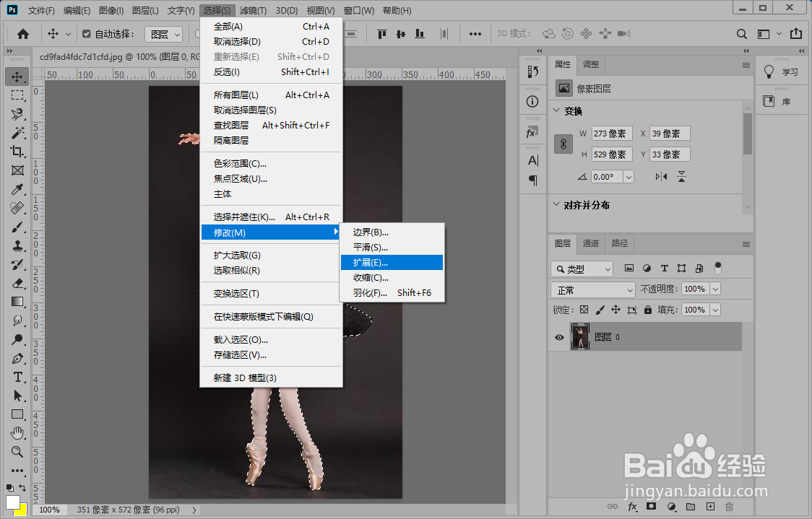Screen dimensions: 812x519
Task: Click 反选(I) in the Select menu
Action: coord(272,72)
